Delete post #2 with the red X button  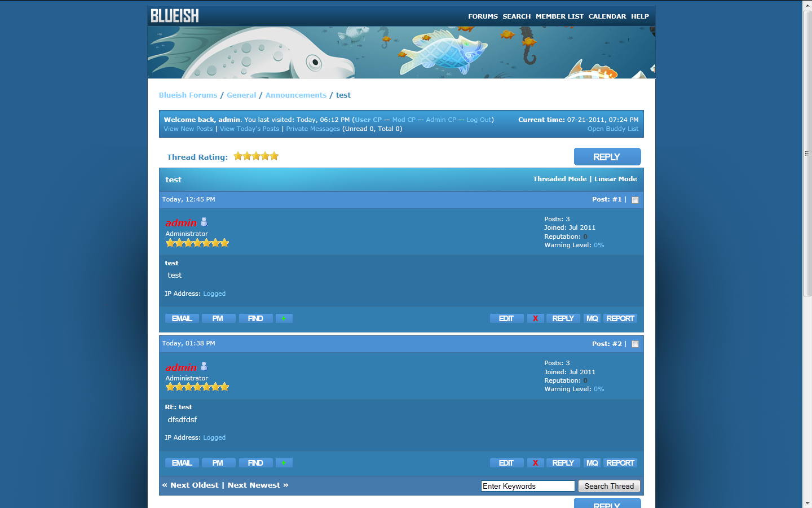coord(535,463)
